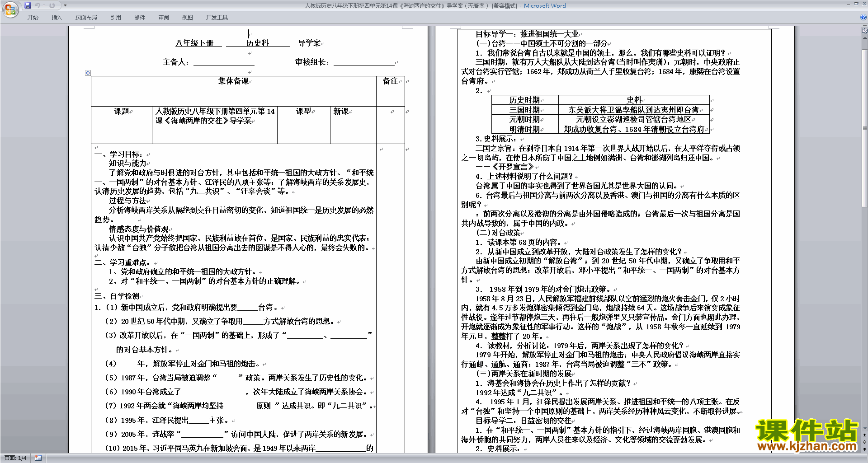Click the blue Help question mark icon
The image size is (868, 463).
tap(863, 17)
